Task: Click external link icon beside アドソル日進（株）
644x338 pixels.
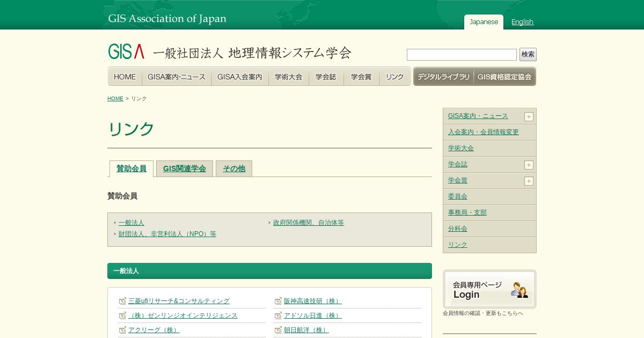Action: (x=278, y=315)
